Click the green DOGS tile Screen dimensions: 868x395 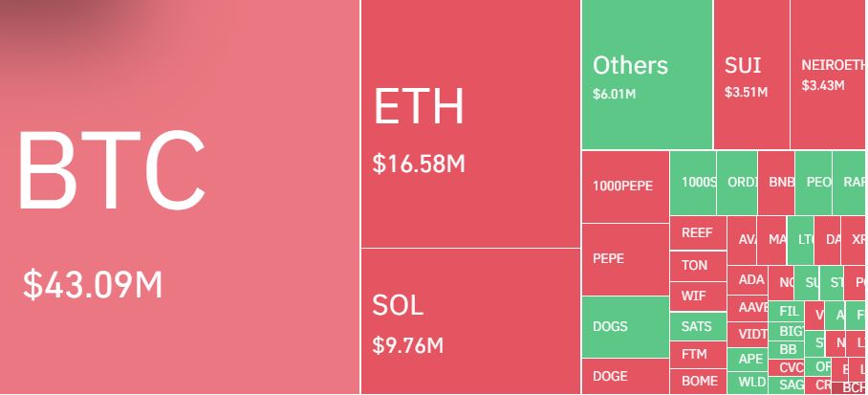(x=625, y=327)
